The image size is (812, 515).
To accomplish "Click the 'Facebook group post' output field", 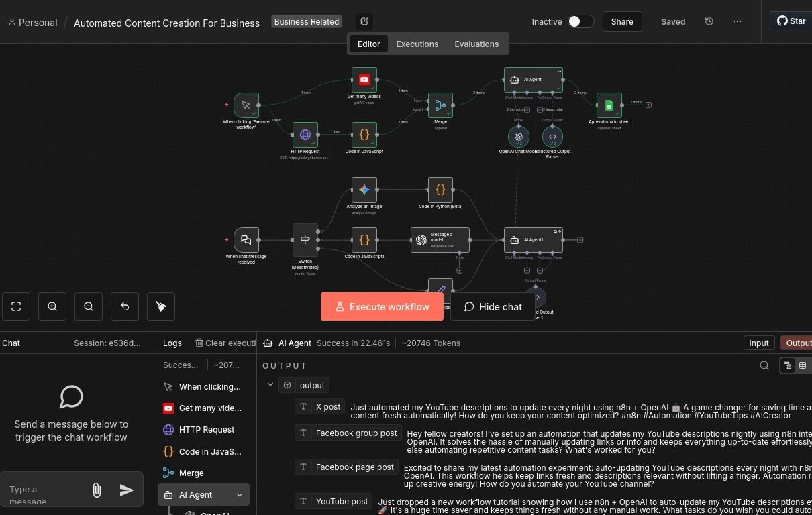I will 348,433.
